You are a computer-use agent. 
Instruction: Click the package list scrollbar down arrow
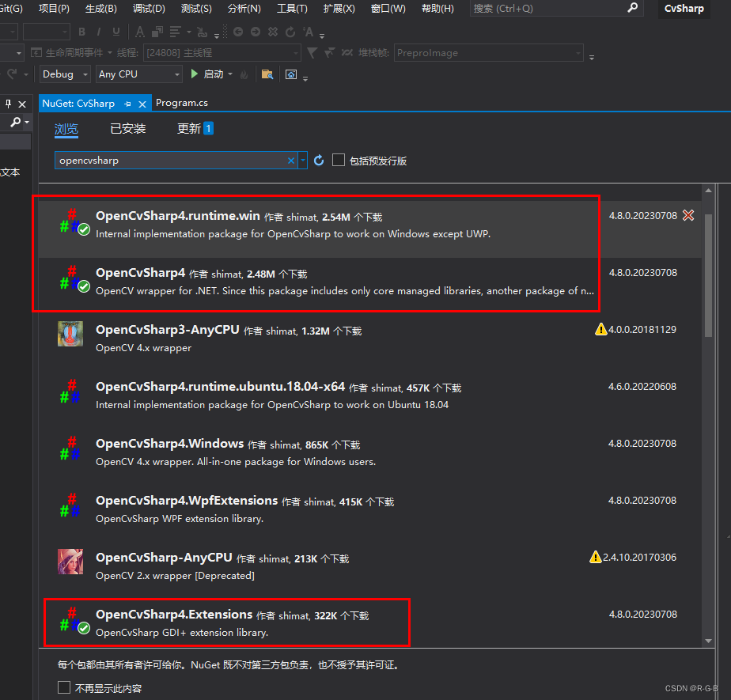[709, 641]
